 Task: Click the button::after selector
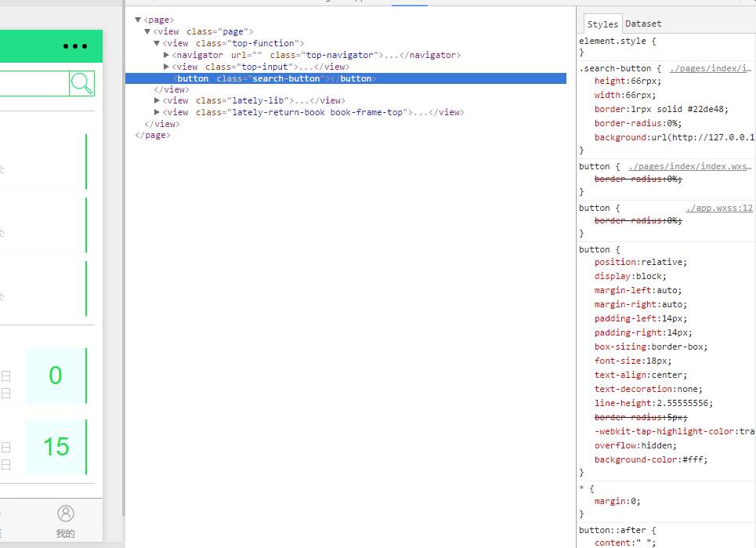click(x=613, y=530)
